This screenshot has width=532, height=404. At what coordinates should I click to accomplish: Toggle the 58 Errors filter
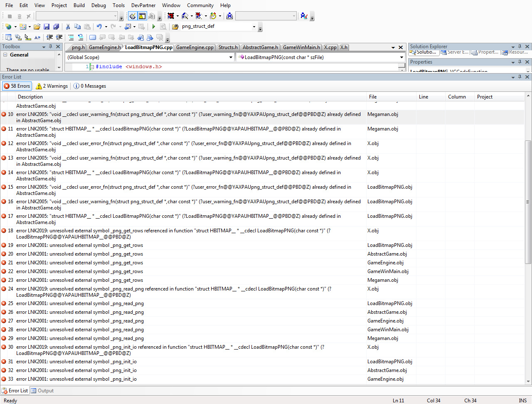click(x=17, y=86)
